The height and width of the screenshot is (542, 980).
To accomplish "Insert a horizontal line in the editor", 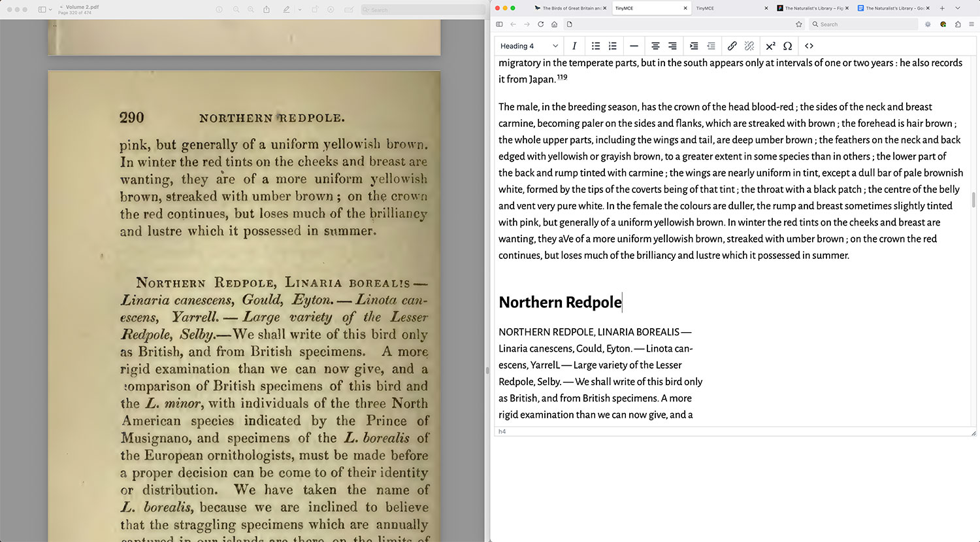I will point(634,46).
